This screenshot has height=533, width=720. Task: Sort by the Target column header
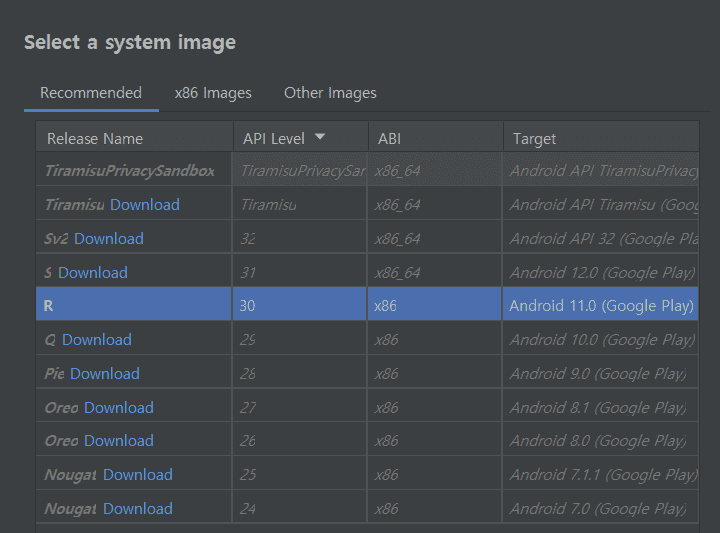click(x=601, y=137)
